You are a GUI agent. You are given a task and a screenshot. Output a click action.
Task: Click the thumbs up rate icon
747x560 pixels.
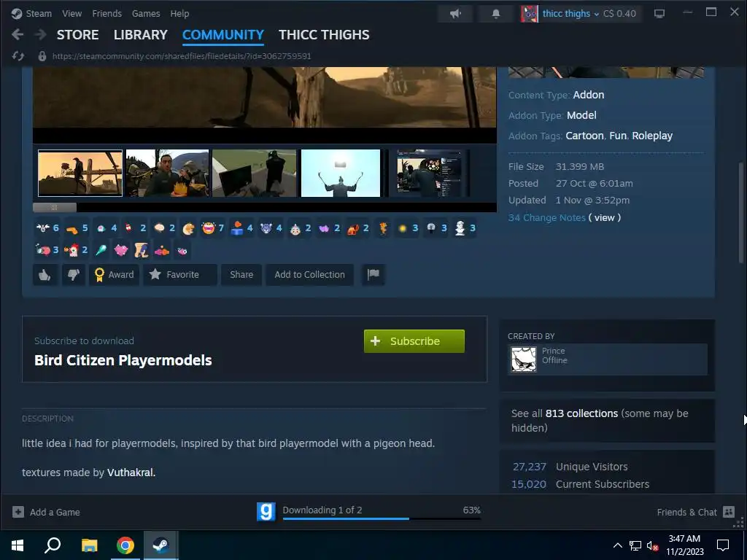pyautogui.click(x=44, y=275)
